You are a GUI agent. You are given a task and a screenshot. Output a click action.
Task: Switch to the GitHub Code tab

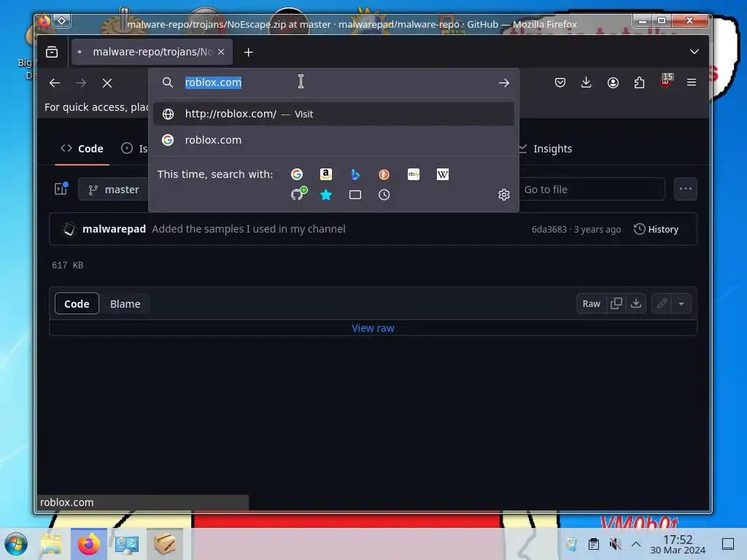point(82,149)
